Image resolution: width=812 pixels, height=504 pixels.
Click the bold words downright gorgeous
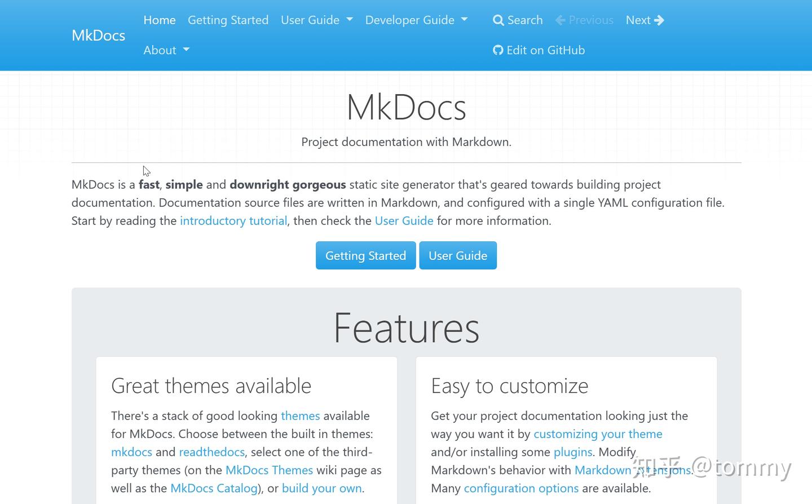[288, 185]
